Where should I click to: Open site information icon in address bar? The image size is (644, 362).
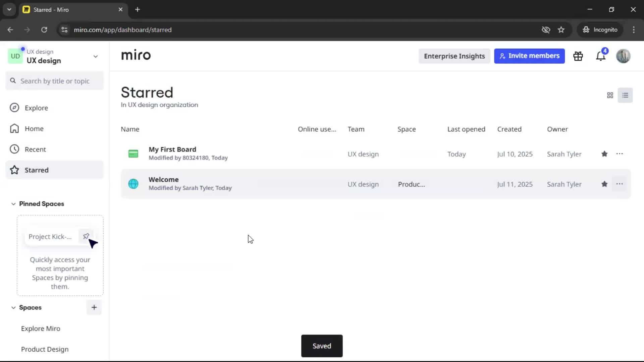coord(64,29)
